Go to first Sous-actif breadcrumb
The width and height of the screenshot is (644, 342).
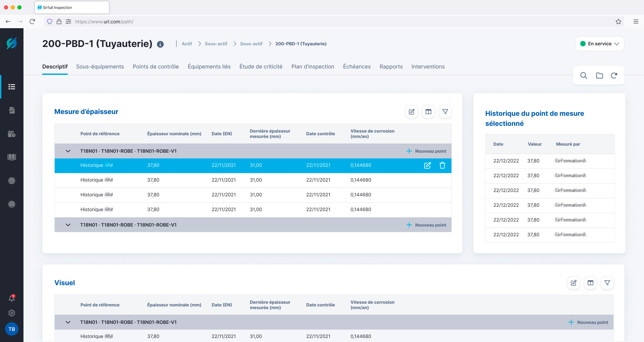point(216,44)
